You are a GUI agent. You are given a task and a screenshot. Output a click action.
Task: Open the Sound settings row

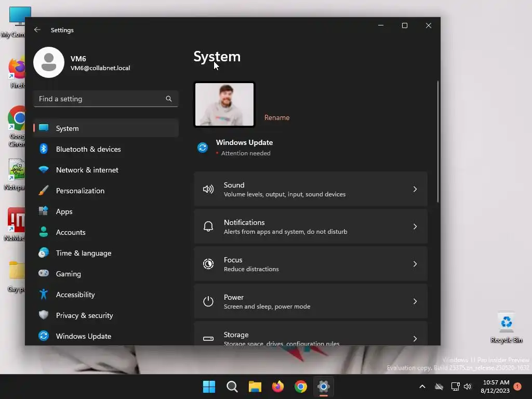(311, 189)
